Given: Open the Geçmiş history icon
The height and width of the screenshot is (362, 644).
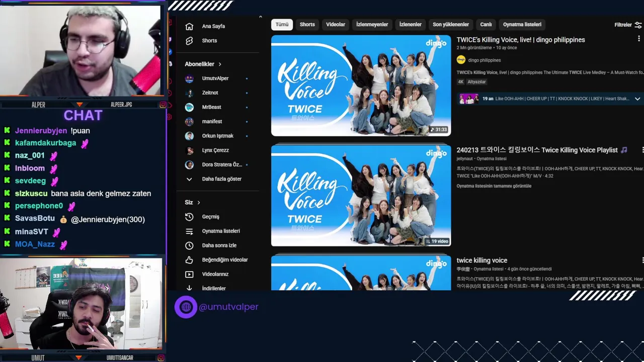Looking at the screenshot, I should point(189,217).
